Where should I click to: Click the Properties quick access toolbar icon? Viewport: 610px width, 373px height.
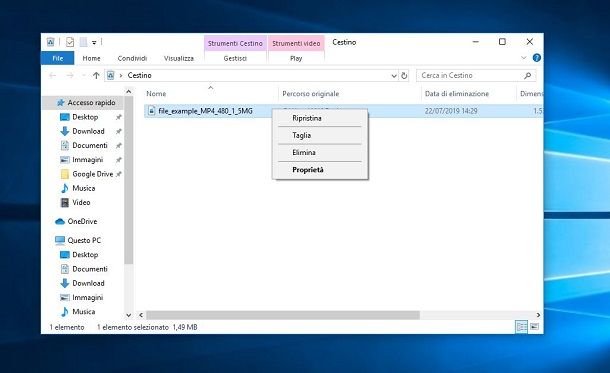(x=70, y=42)
